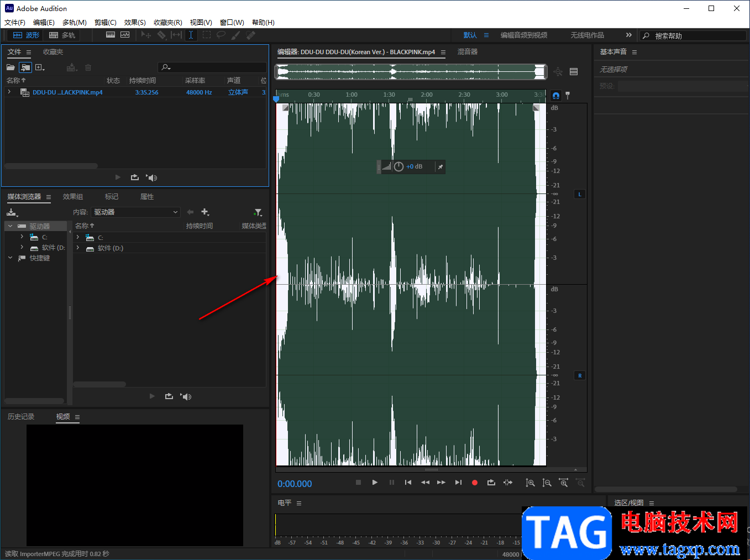The image size is (750, 560).
Task: Open 效果(S) menu
Action: tap(135, 22)
